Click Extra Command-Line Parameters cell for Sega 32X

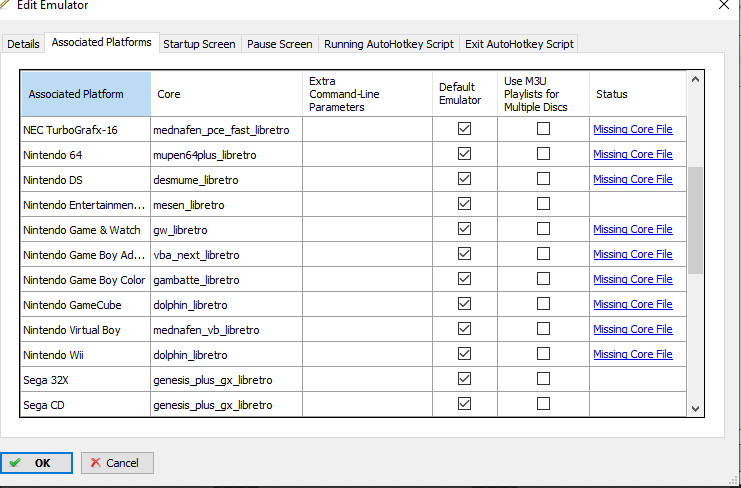coord(367,379)
